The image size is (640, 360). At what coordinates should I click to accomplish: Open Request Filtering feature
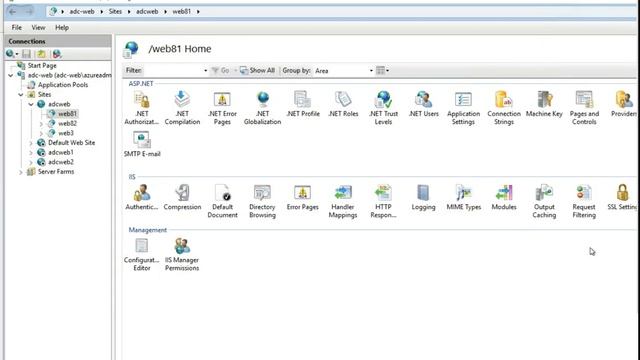(x=584, y=201)
